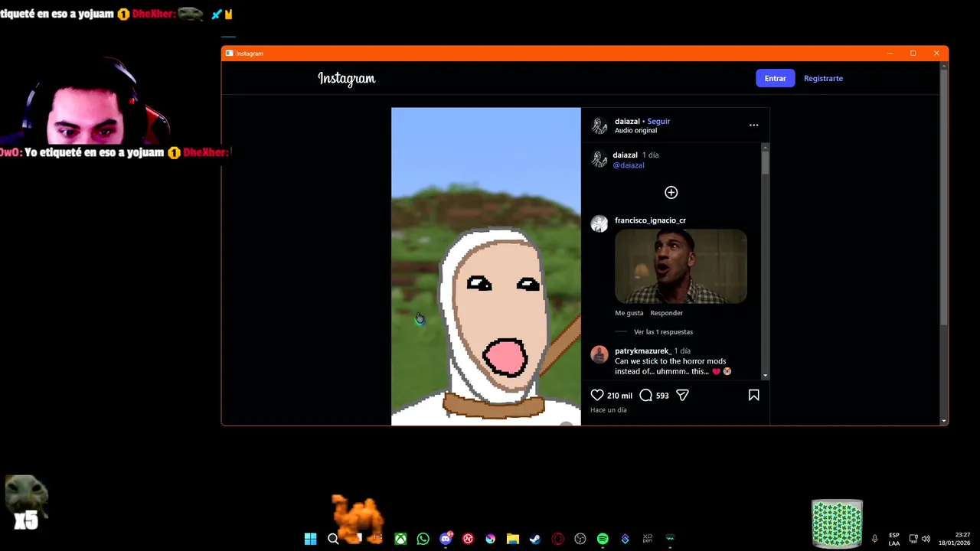
Task: Open Discord from the taskbar
Action: (x=446, y=539)
